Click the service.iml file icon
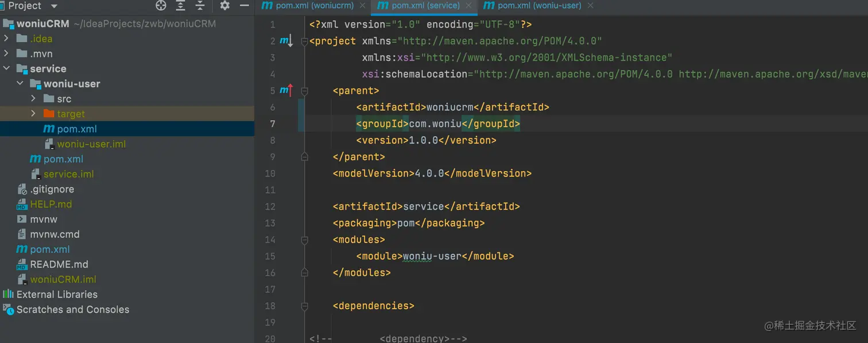868x343 pixels. pyautogui.click(x=36, y=174)
